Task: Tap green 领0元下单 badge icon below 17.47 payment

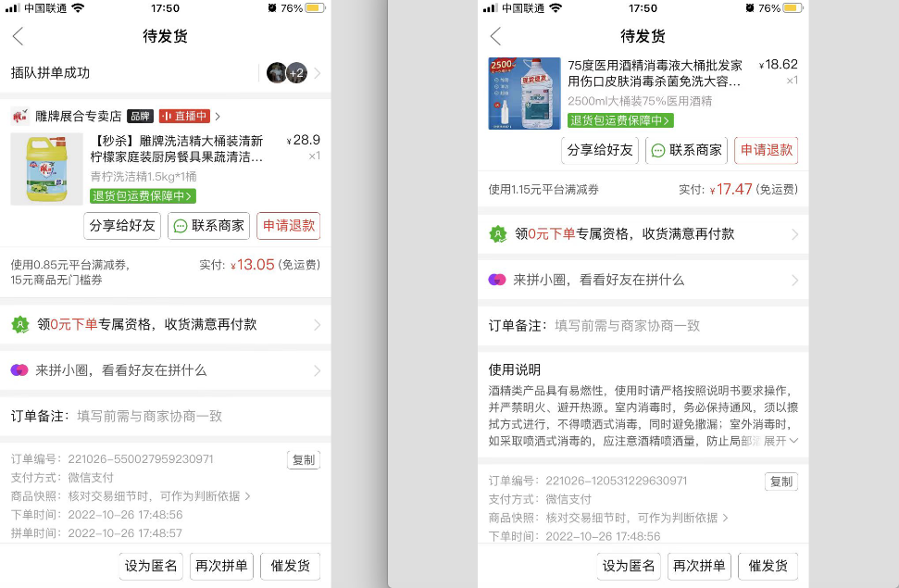Action: [498, 235]
